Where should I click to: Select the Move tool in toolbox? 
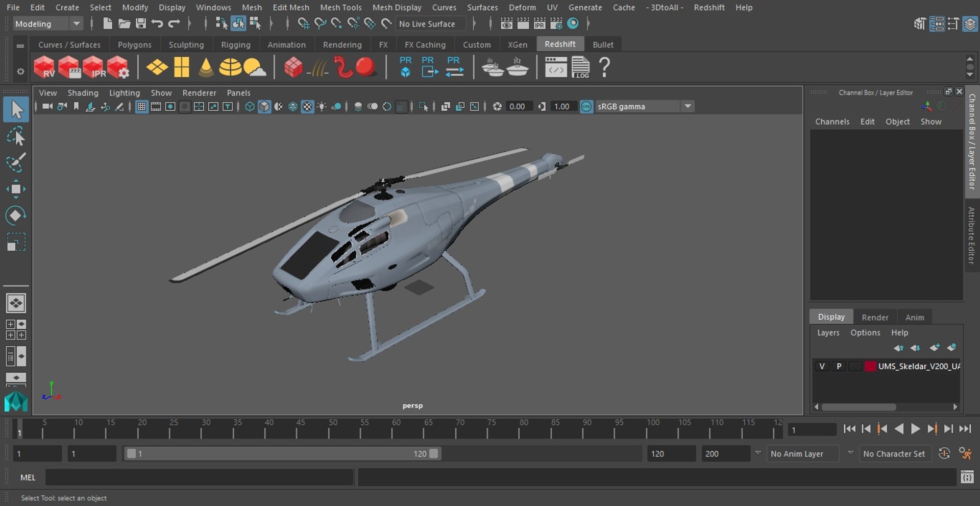[x=16, y=189]
